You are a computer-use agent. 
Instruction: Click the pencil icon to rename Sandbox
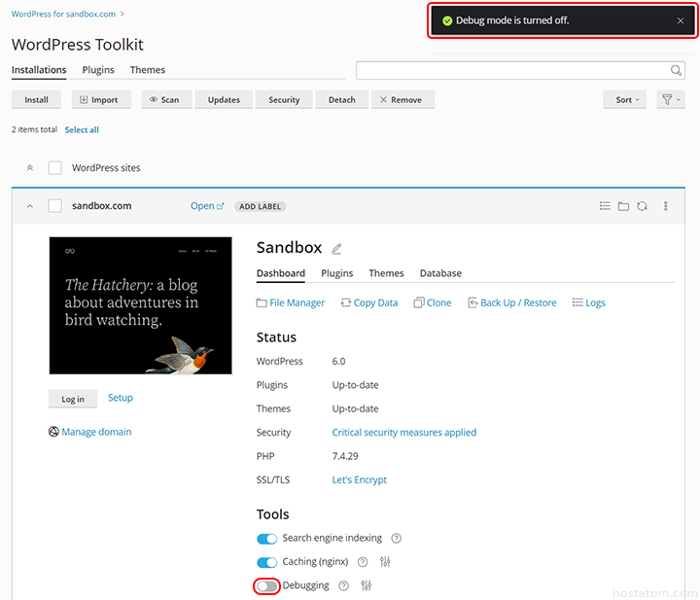(x=337, y=249)
